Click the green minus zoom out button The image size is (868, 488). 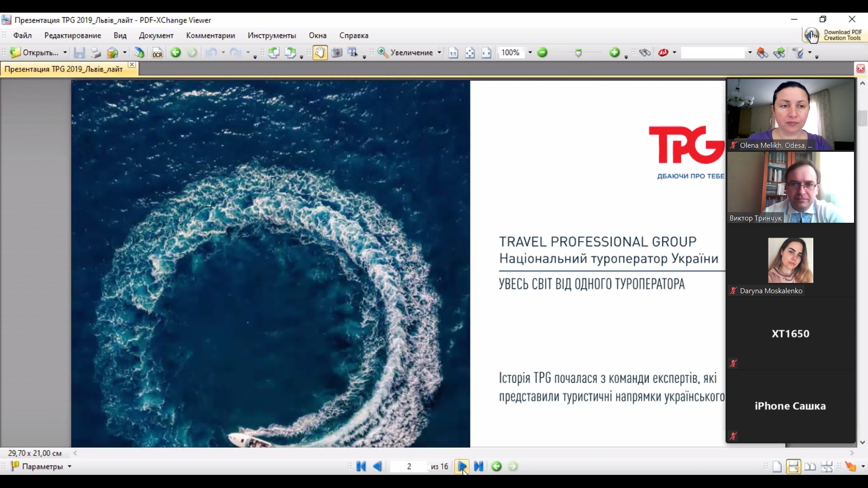542,52
